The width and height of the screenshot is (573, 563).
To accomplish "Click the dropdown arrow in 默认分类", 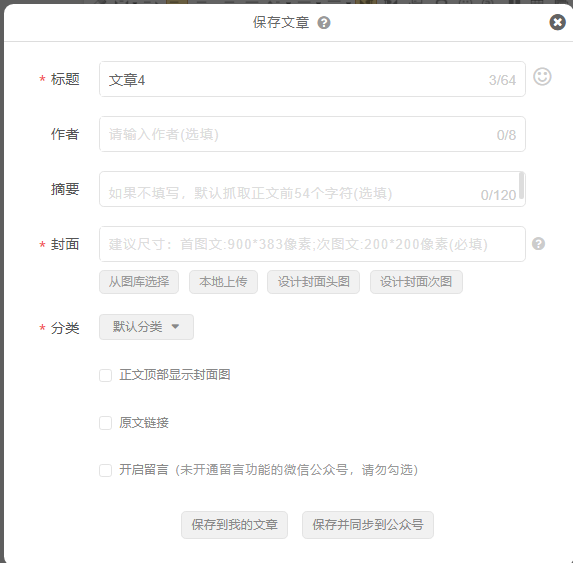I will pos(175,327).
